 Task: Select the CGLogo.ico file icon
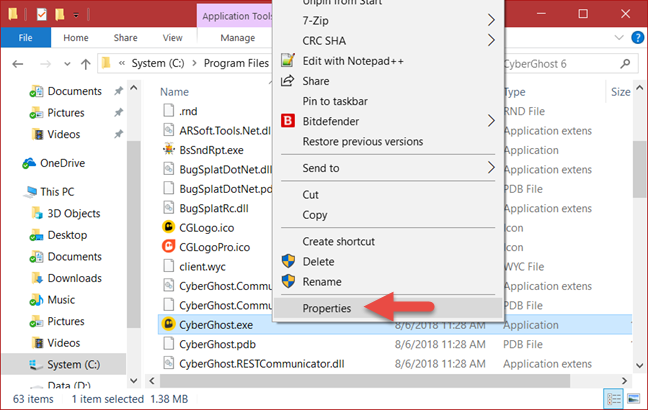click(x=169, y=226)
